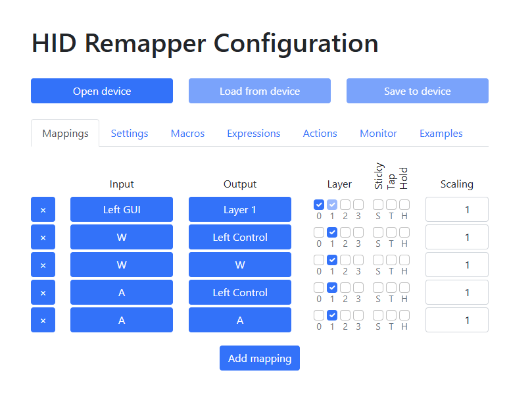
Task: Enable Hold for the A to A mapping
Action: pos(404,315)
